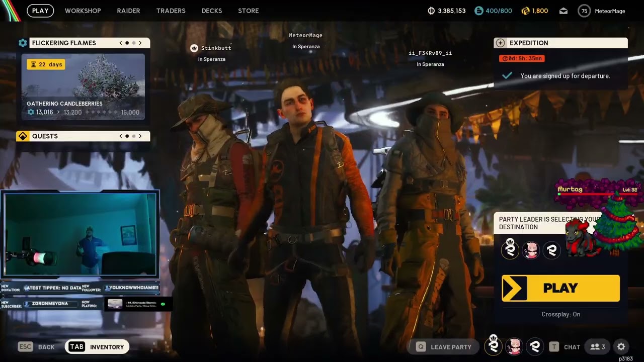The height and width of the screenshot is (362, 644).
Task: Click the expedition countdown timer 0d:5h:35mn
Action: [x=522, y=58]
